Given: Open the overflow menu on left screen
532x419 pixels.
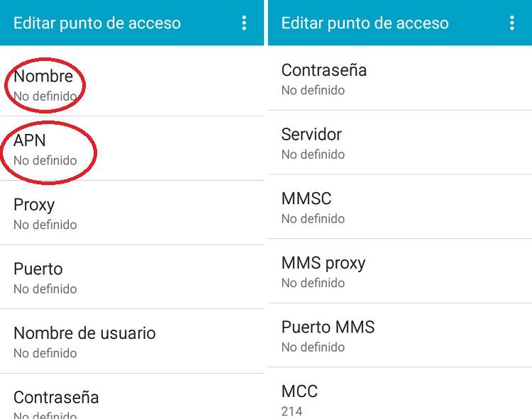Looking at the screenshot, I should 244,23.
